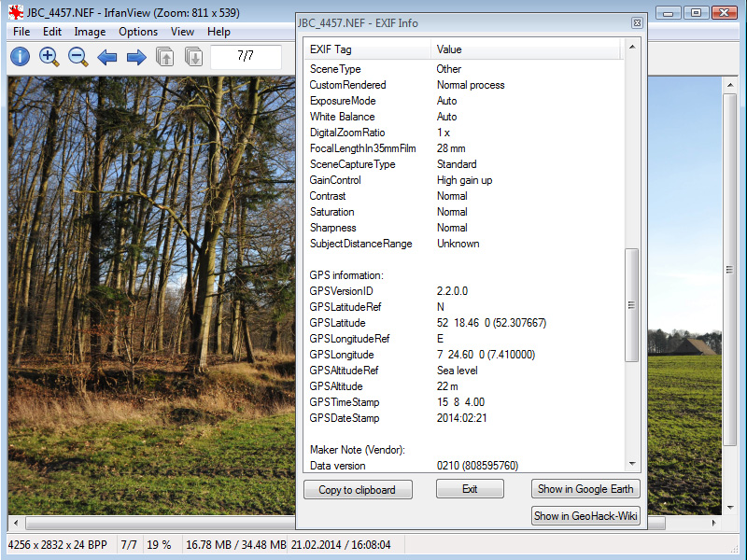This screenshot has height=560, width=747.
Task: Click Show in GeoHack-Wiki button
Action: point(585,515)
